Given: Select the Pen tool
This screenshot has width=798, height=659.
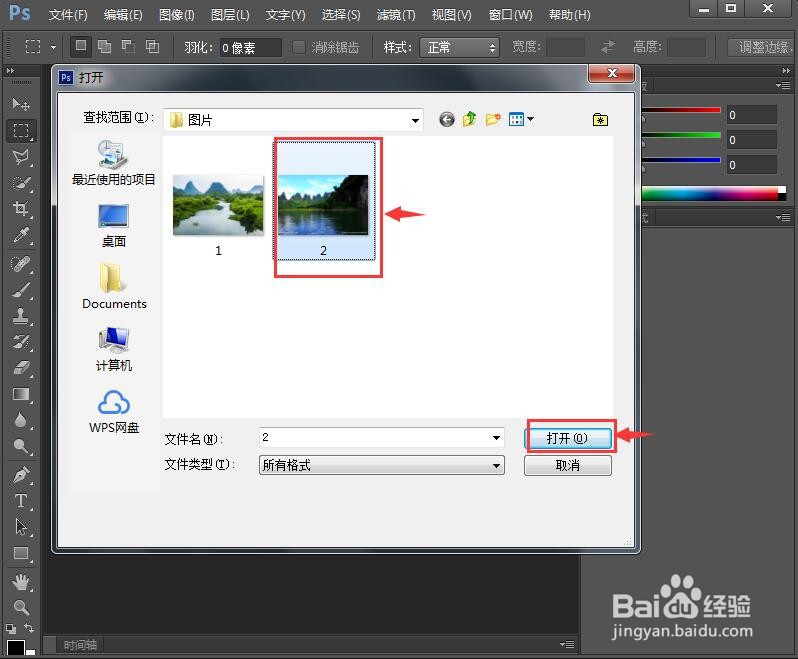Looking at the screenshot, I should point(21,475).
